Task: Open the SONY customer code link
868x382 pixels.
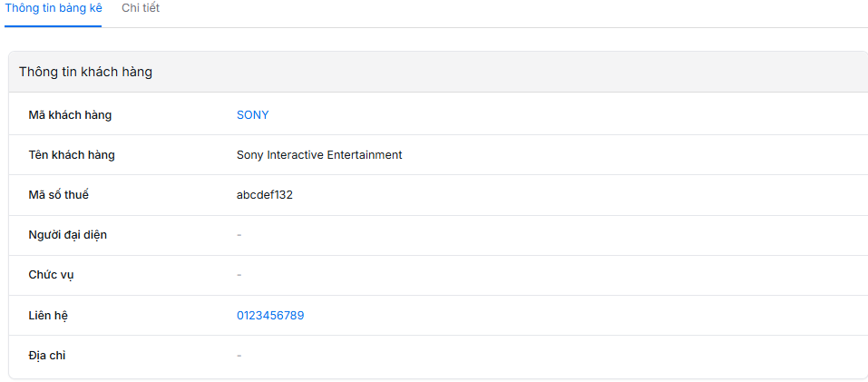Action: (x=252, y=115)
